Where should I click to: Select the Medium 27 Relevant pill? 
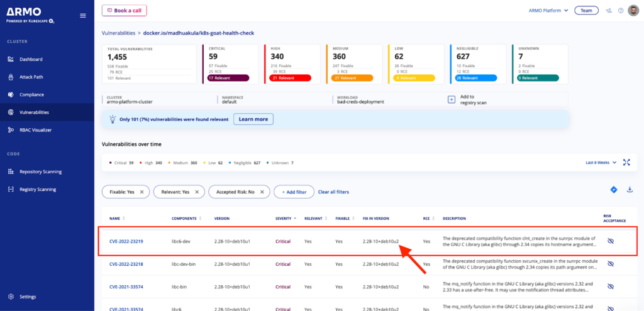coord(352,78)
